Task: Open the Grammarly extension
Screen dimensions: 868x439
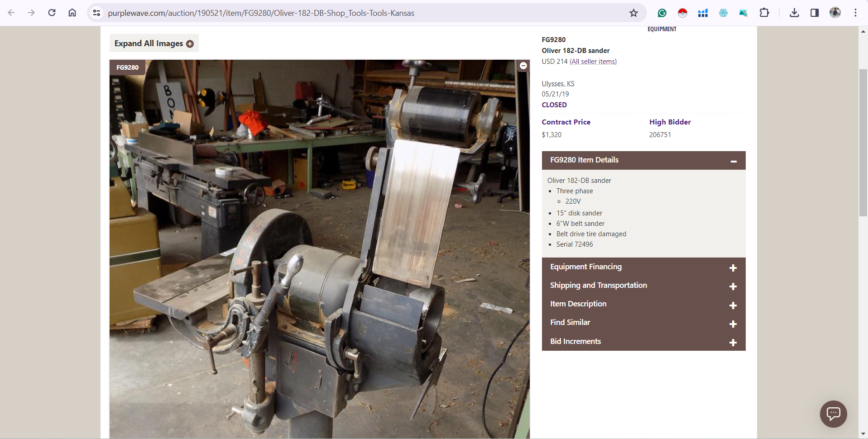Action: 662,13
